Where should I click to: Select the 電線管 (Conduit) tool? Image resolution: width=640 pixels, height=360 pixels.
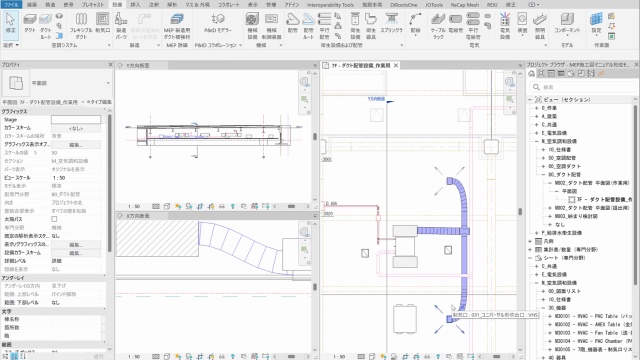click(x=456, y=23)
